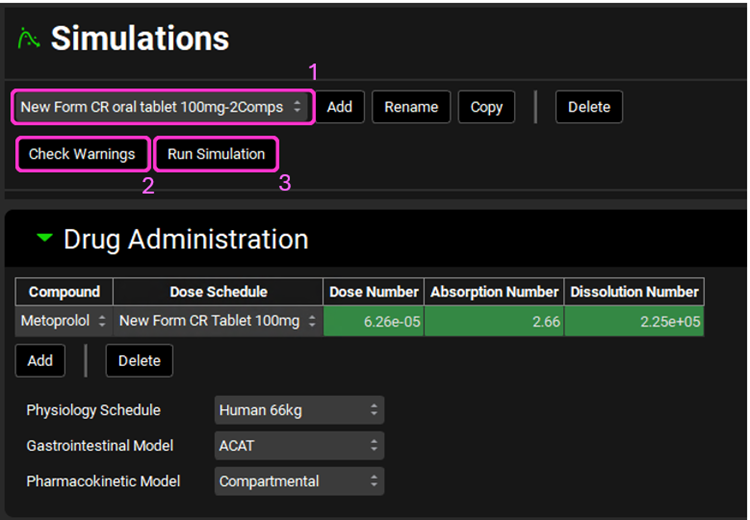
Task: Open the Gastrointestinal Model dropdown
Action: 299,446
